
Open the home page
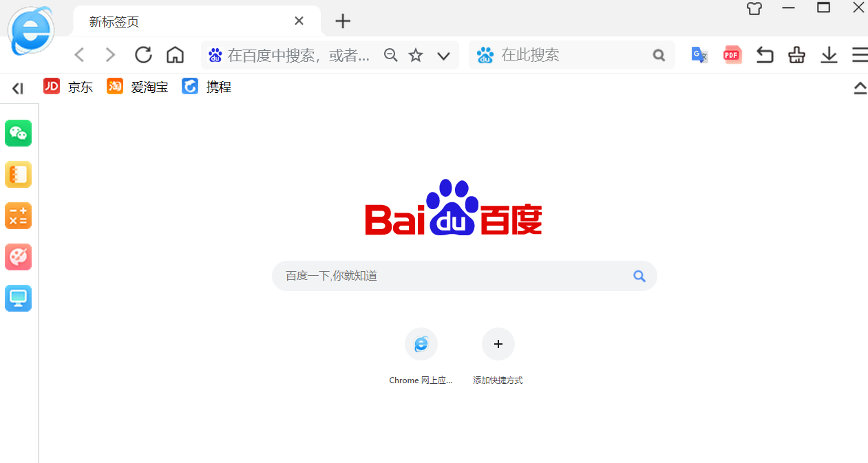point(176,55)
